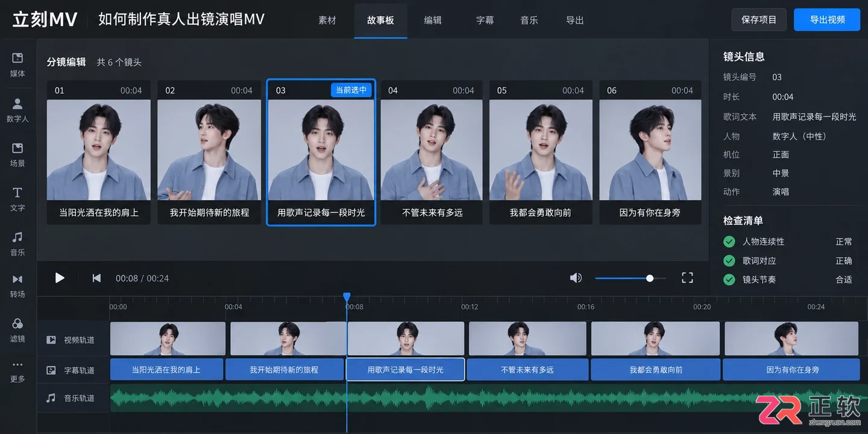This screenshot has width=868, height=434.
Task: Click the 字幕轨道 track icon
Action: (51, 370)
